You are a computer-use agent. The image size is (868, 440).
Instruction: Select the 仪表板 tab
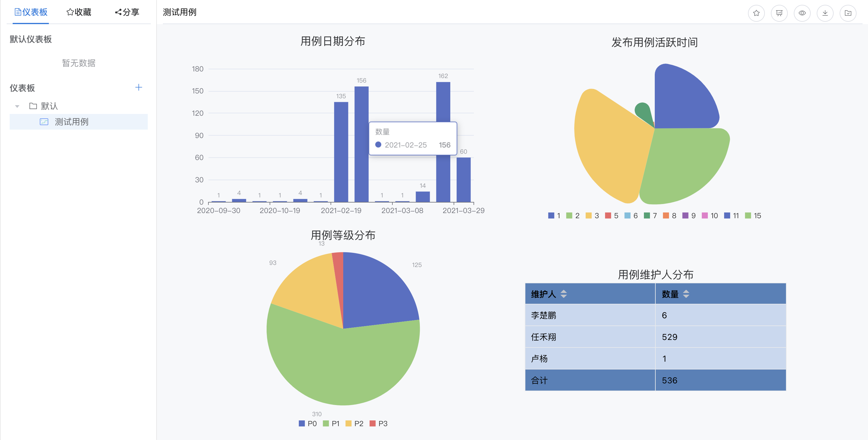tap(31, 12)
